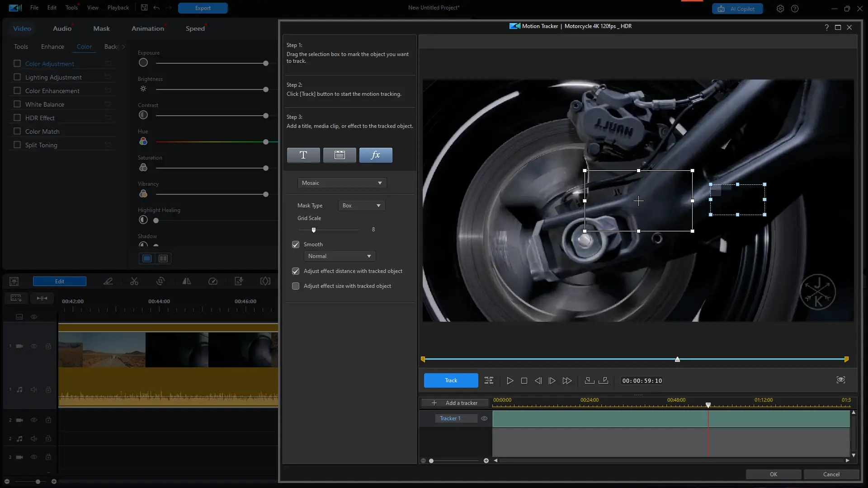Click the preview snapshot icon at right
868x488 pixels.
click(x=840, y=380)
